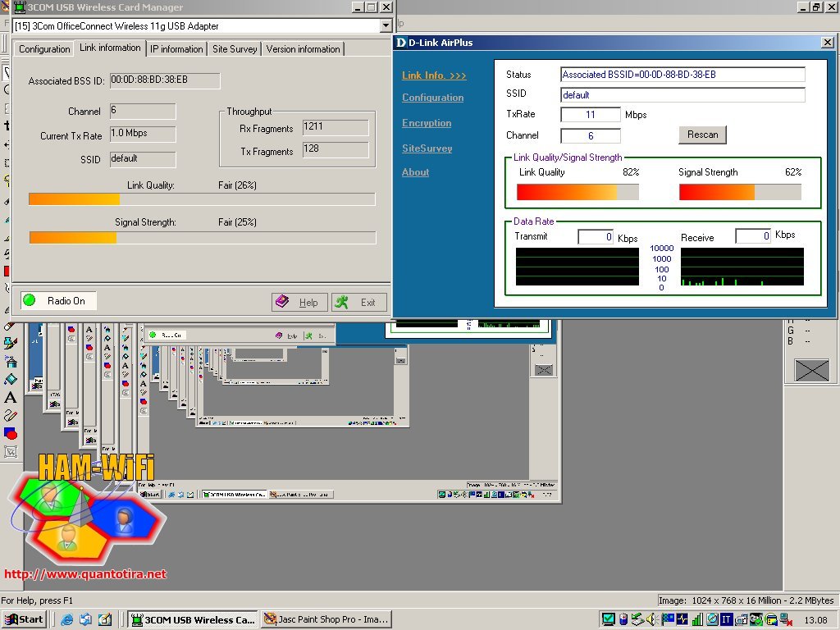Open the Version information tab
The width and height of the screenshot is (840, 630).
(303, 48)
